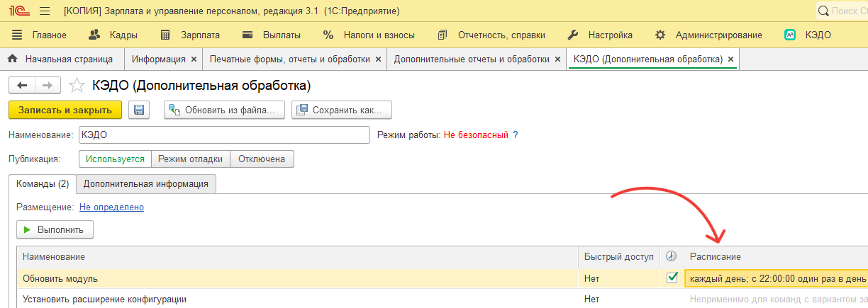
Task: Open the Не определено placement link
Action: point(111,207)
